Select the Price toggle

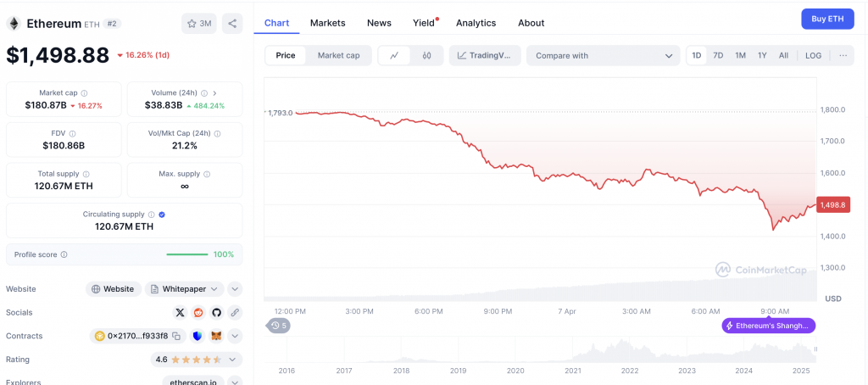(286, 55)
